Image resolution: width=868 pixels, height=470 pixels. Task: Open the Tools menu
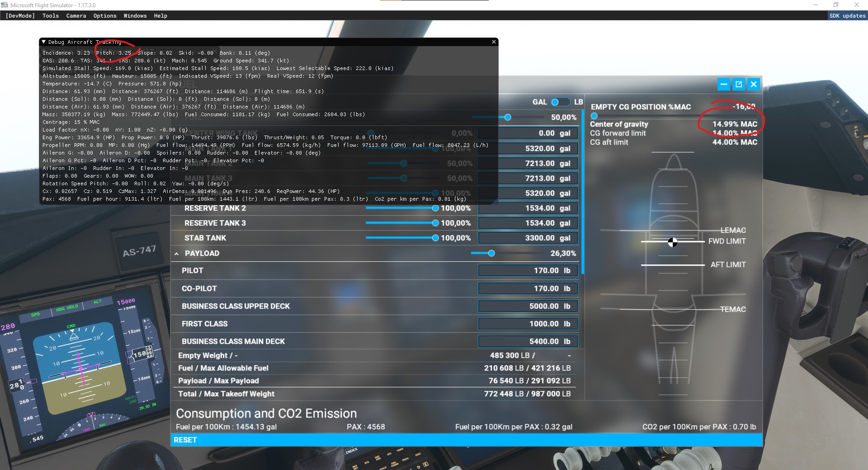51,16
